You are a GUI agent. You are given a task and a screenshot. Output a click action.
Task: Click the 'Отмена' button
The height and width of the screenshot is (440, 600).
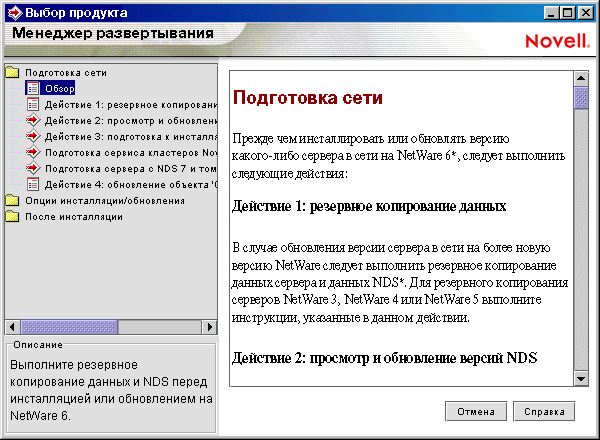(x=476, y=411)
